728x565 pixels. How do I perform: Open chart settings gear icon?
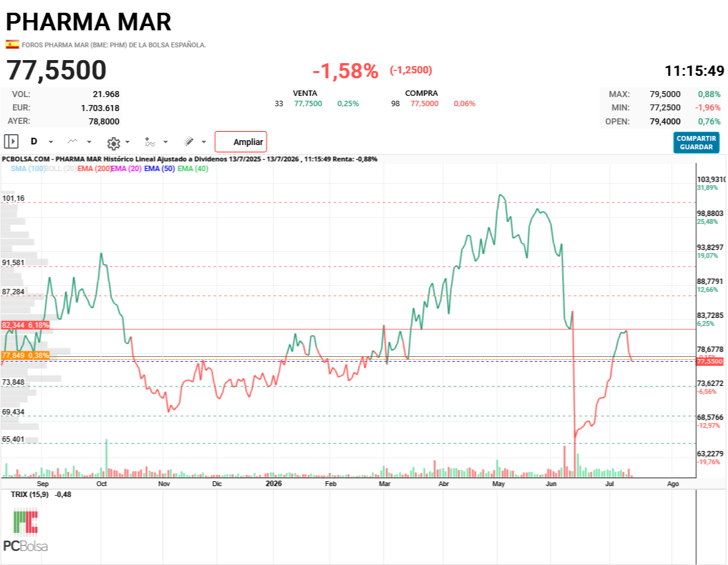(x=113, y=143)
